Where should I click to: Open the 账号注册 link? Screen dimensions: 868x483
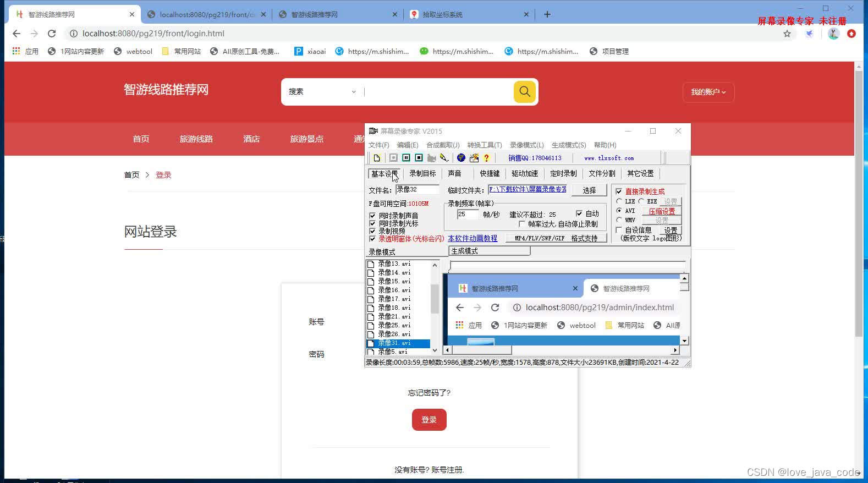coord(448,470)
